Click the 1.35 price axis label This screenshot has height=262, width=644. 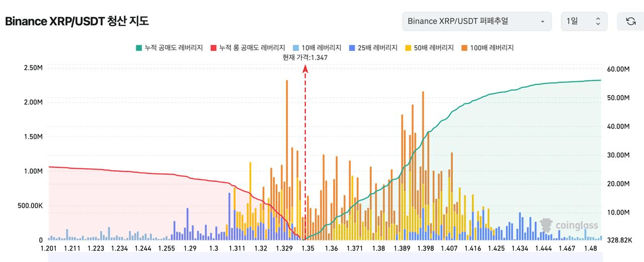click(x=308, y=248)
